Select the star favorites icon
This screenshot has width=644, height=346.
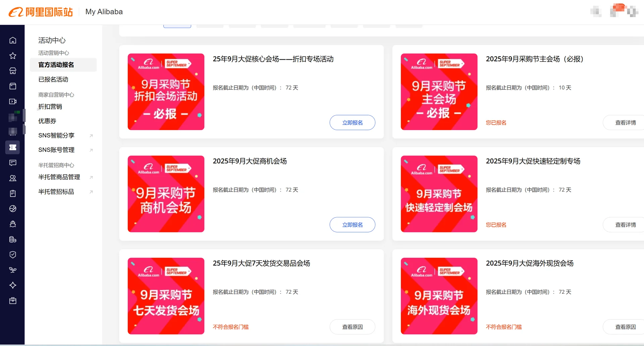click(x=12, y=56)
